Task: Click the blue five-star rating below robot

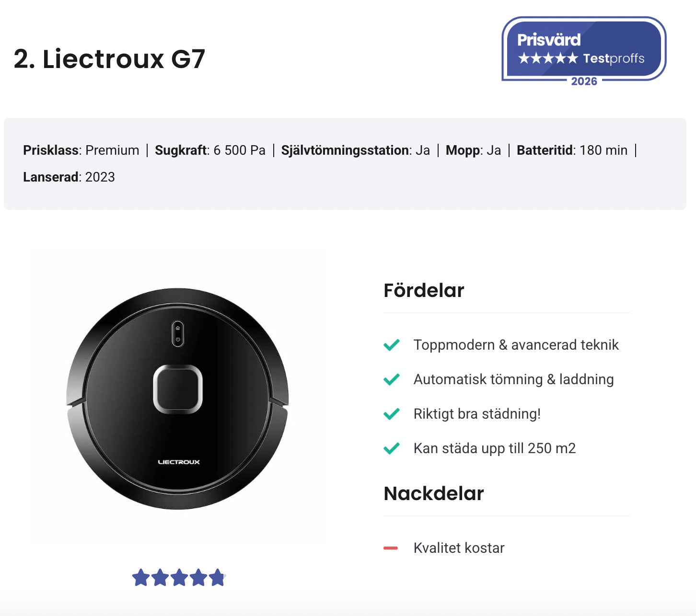Action: [178, 578]
